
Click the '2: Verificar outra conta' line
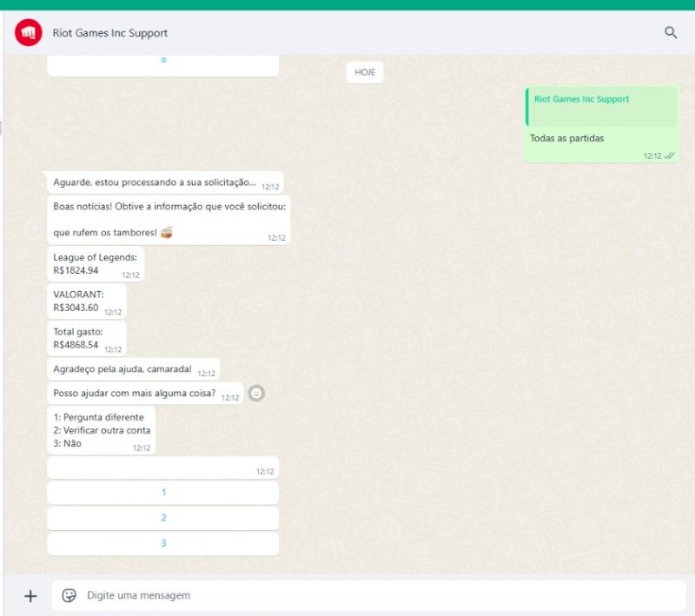click(102, 430)
